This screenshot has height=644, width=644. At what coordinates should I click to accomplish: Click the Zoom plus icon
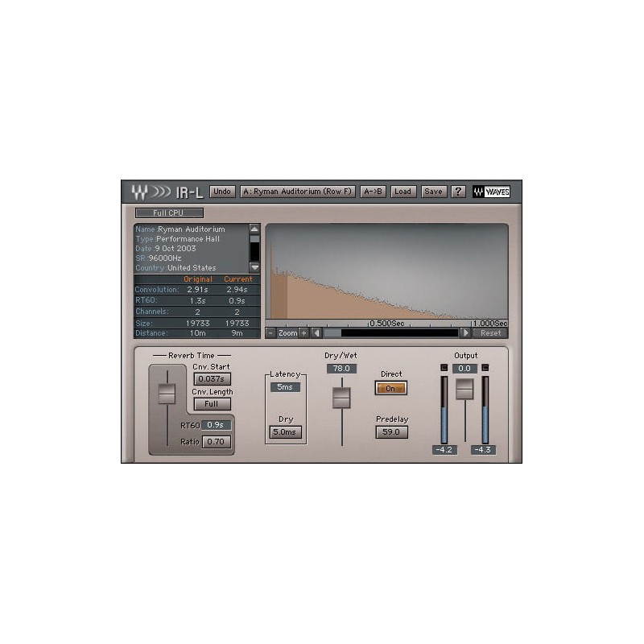click(303, 332)
